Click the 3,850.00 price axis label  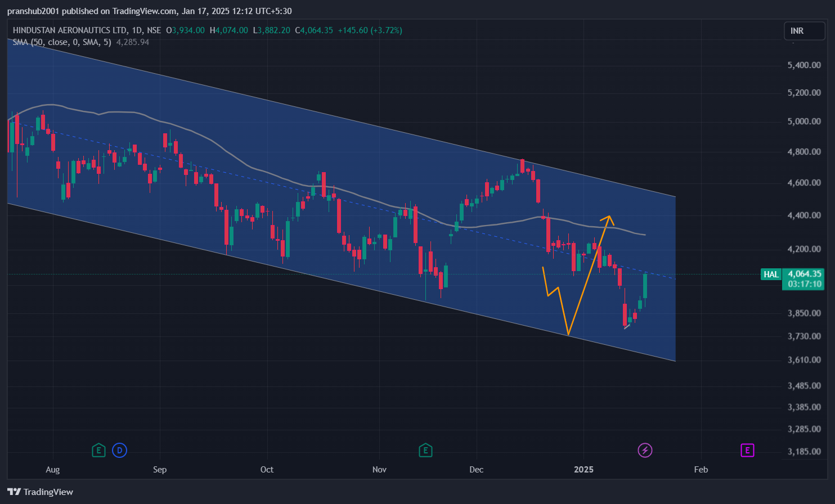coord(804,313)
